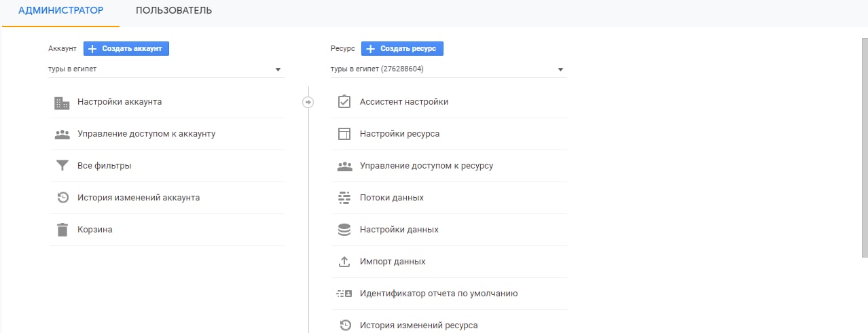Click the building icon beside Настройки аккаунта
868x333 pixels.
pyautogui.click(x=62, y=103)
